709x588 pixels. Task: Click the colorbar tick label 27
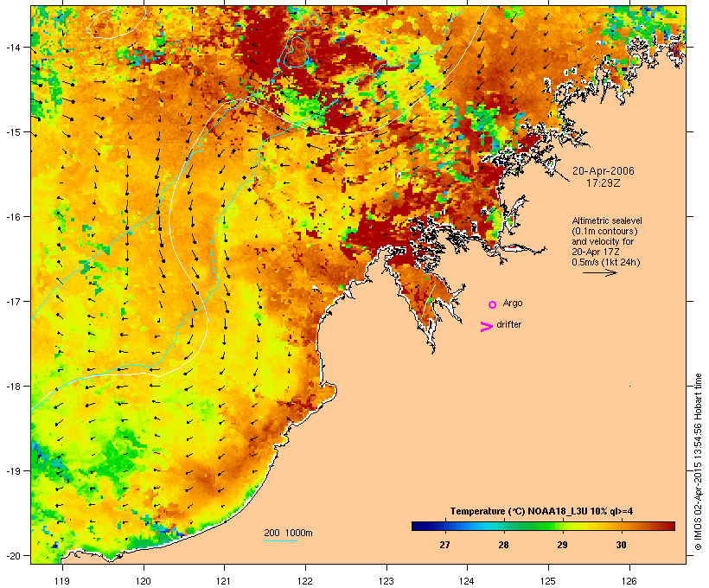click(x=444, y=545)
